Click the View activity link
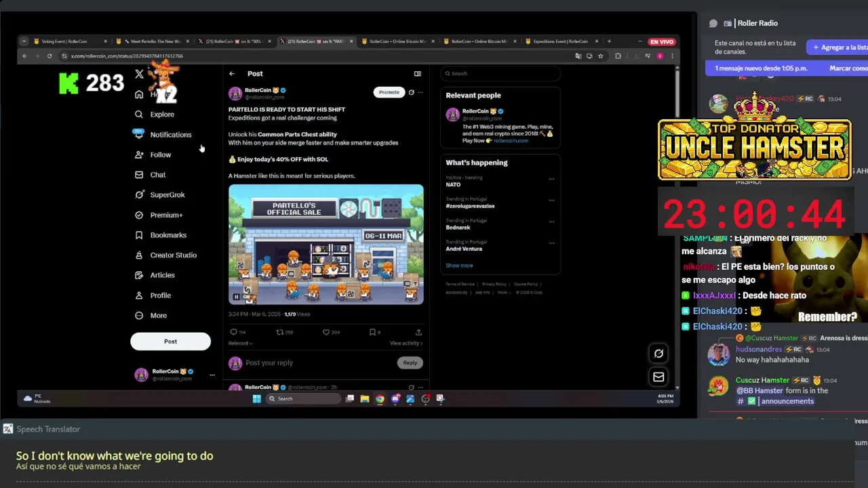Viewport: 868px width, 488px height. tap(406, 344)
